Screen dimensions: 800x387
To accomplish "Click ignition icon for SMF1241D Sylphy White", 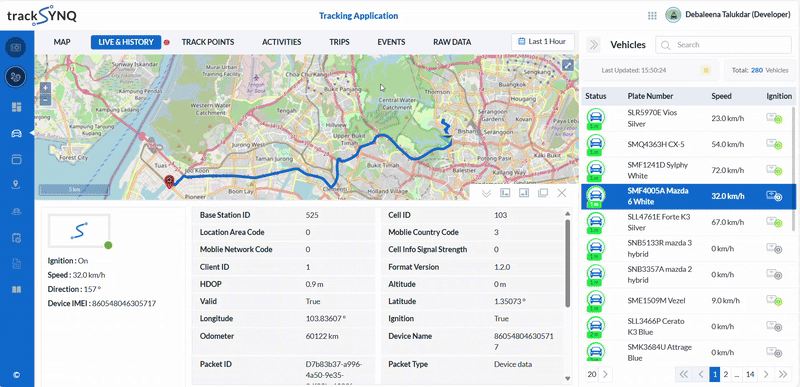I will click(x=774, y=170).
